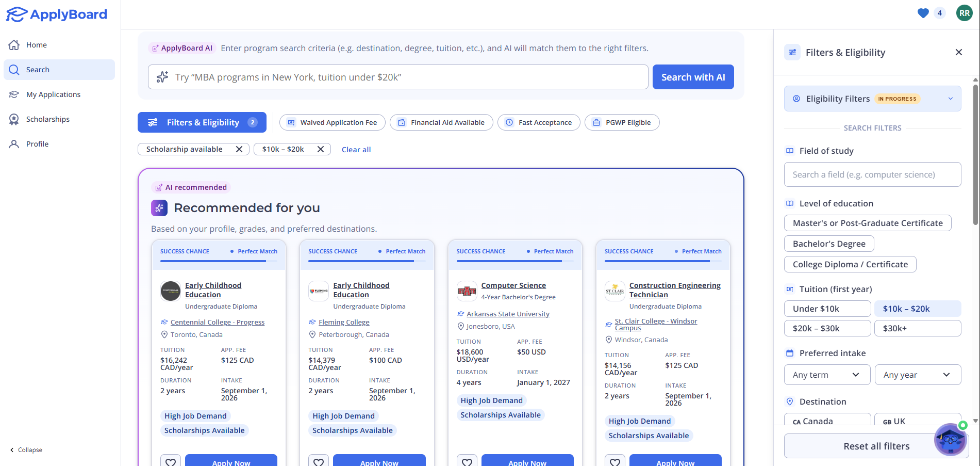
Task: Open the Any term dropdown
Action: click(827, 375)
